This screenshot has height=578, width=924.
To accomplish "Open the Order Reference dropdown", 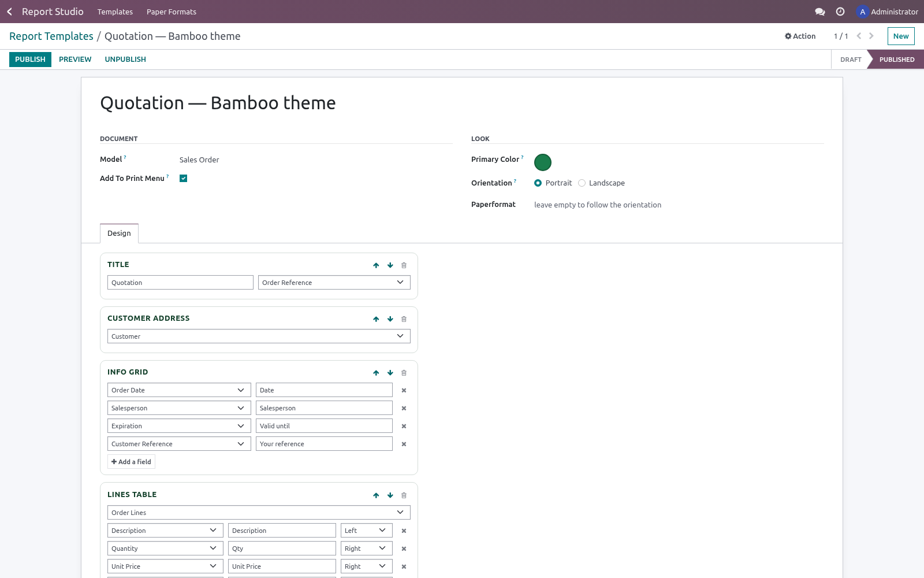I will point(334,282).
